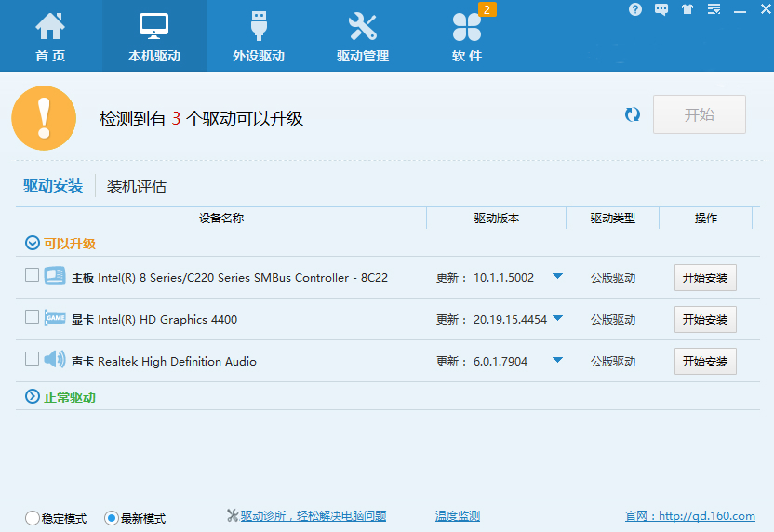This screenshot has width=774, height=532.
Task: Open the 驱动诊所 diagnostics link
Action: pyautogui.click(x=314, y=516)
